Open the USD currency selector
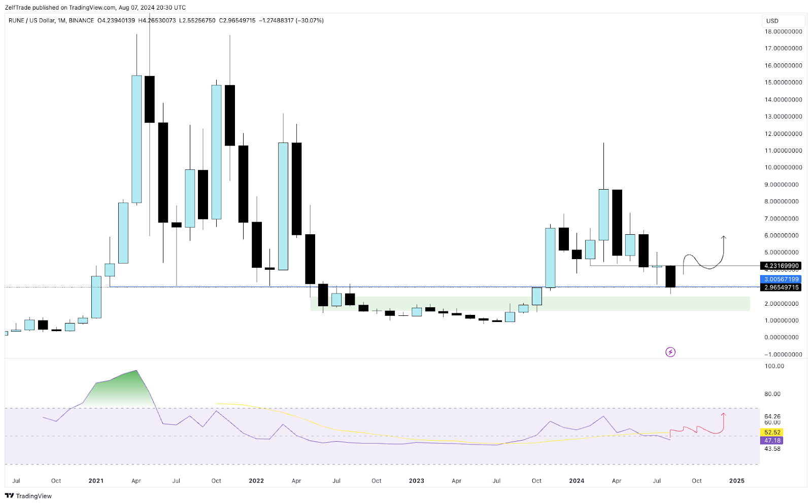812x504 pixels. tap(783, 21)
